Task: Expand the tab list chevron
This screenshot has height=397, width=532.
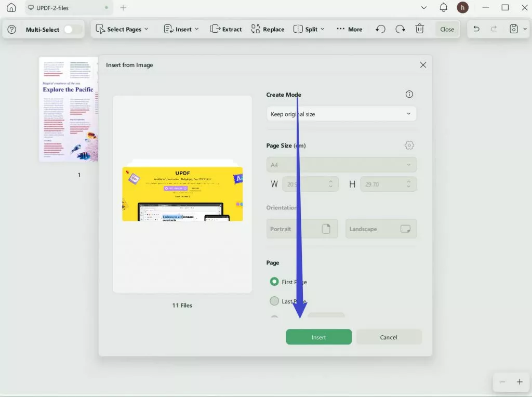Action: (424, 7)
